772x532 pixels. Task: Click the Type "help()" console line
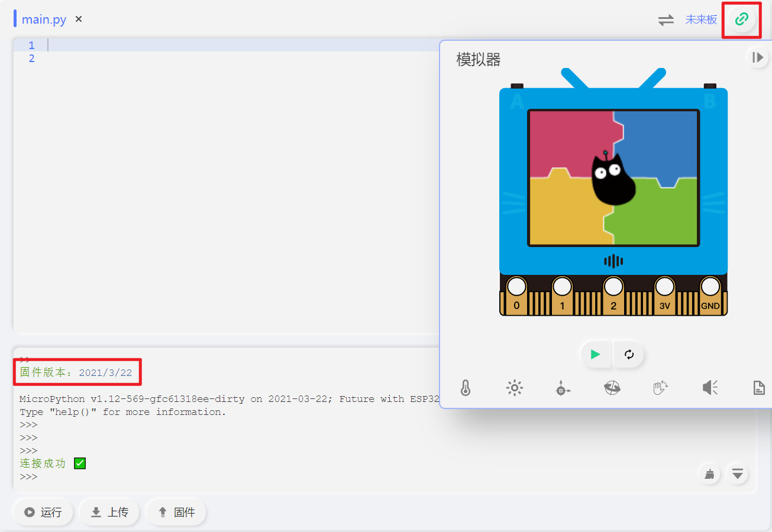(123, 412)
